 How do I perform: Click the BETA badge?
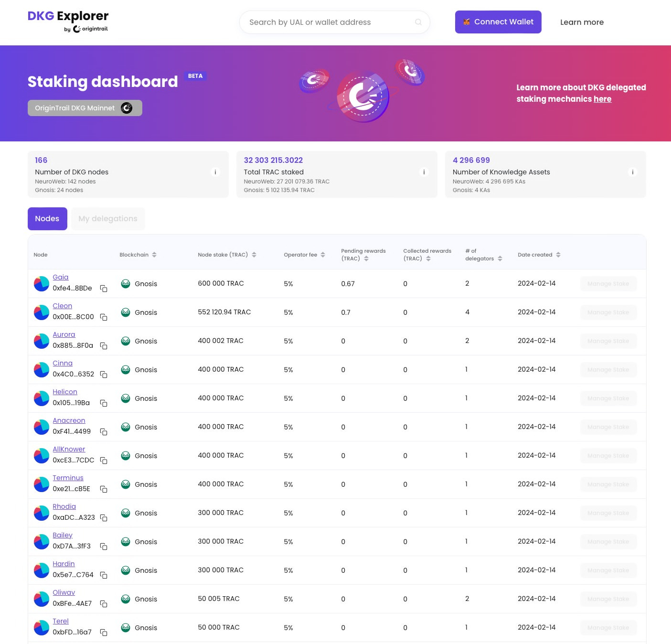pos(195,76)
